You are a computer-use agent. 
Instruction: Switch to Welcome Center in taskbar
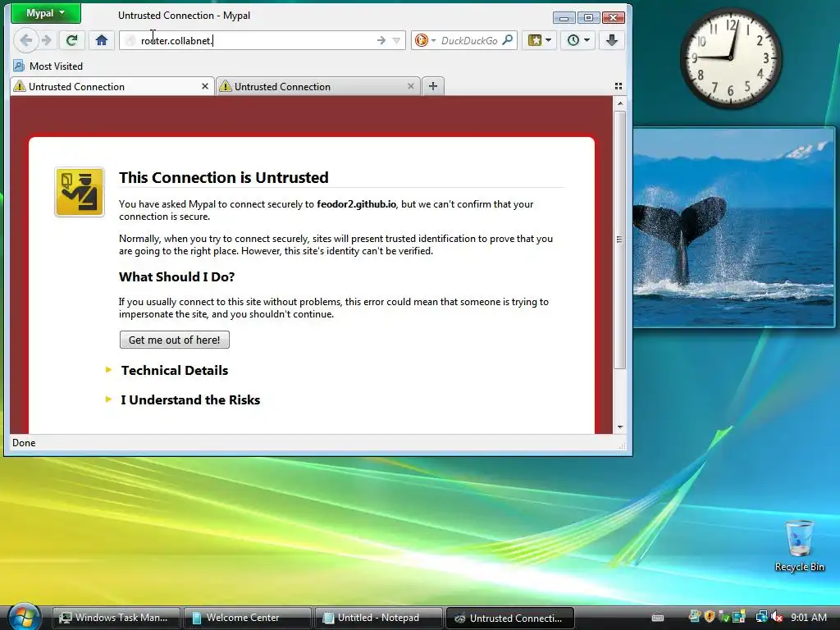pyautogui.click(x=247, y=618)
